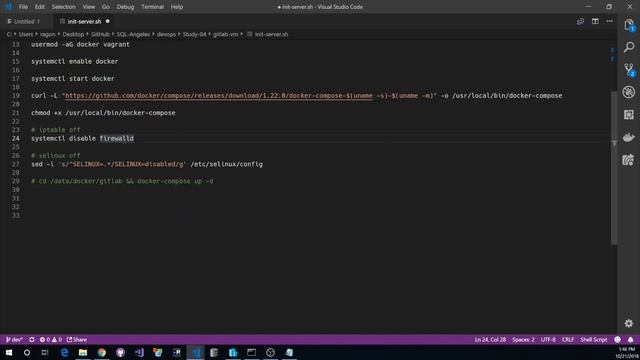Image resolution: width=640 pixels, height=360 pixels.
Task: Open Task View on the taskbar
Action: (45, 352)
